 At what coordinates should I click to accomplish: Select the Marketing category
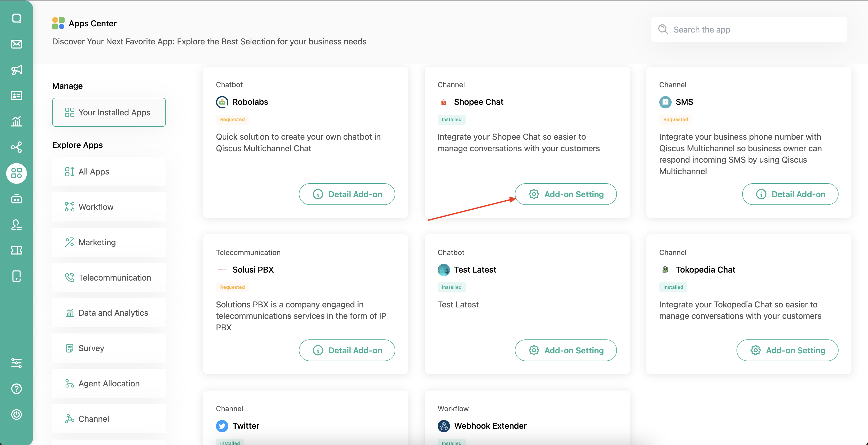(109, 242)
